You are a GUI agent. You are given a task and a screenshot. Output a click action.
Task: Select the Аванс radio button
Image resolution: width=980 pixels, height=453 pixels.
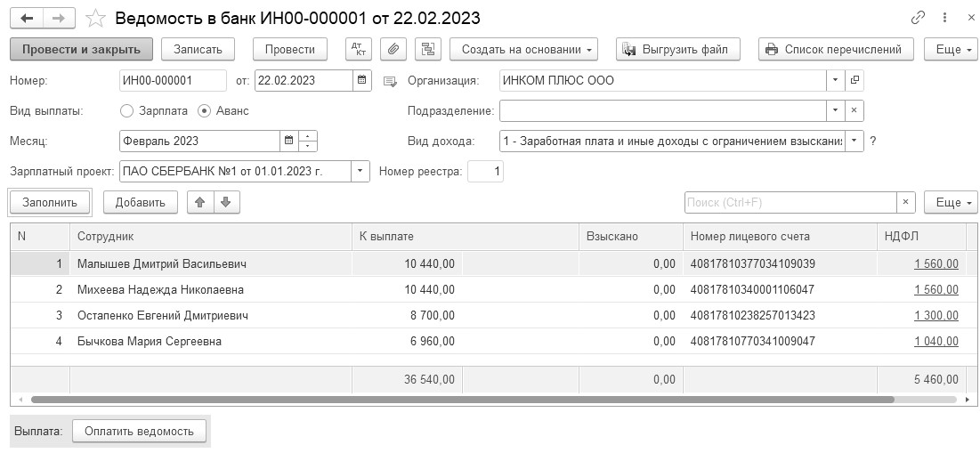(x=204, y=111)
